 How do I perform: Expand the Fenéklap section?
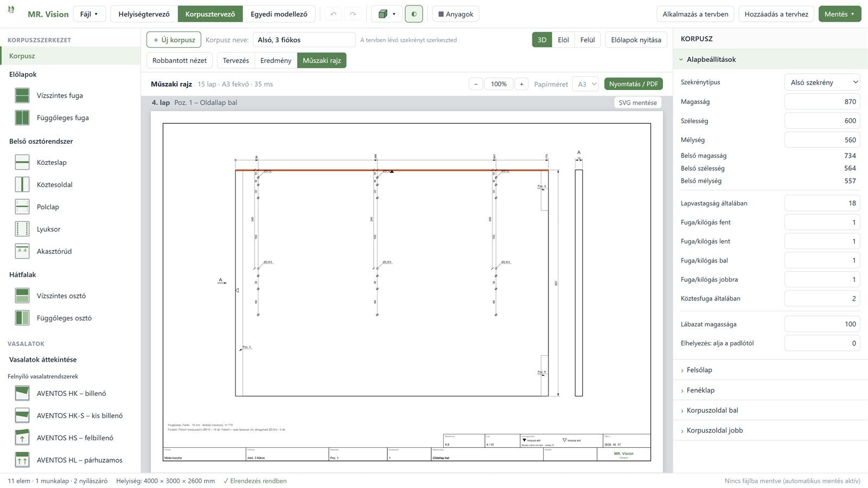click(x=770, y=390)
